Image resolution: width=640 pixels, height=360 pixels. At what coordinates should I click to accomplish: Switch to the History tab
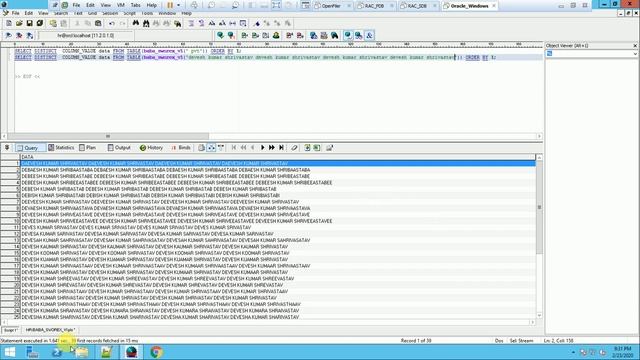151,148
